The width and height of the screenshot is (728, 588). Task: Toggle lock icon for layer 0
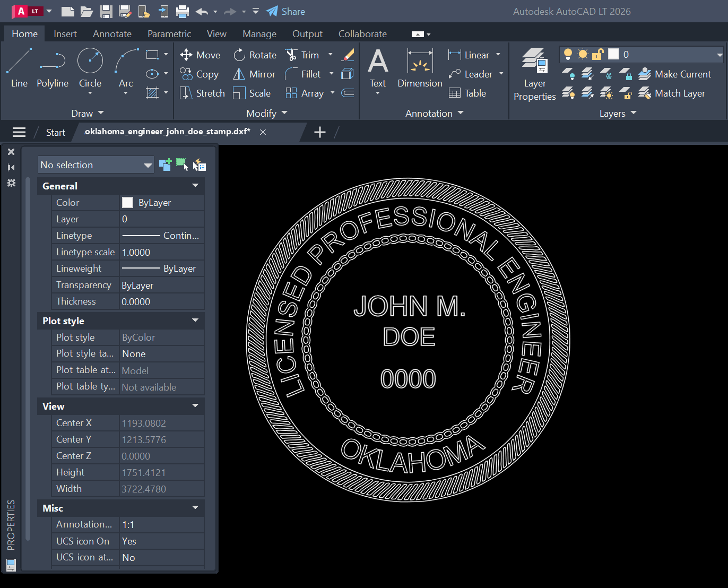coord(598,54)
